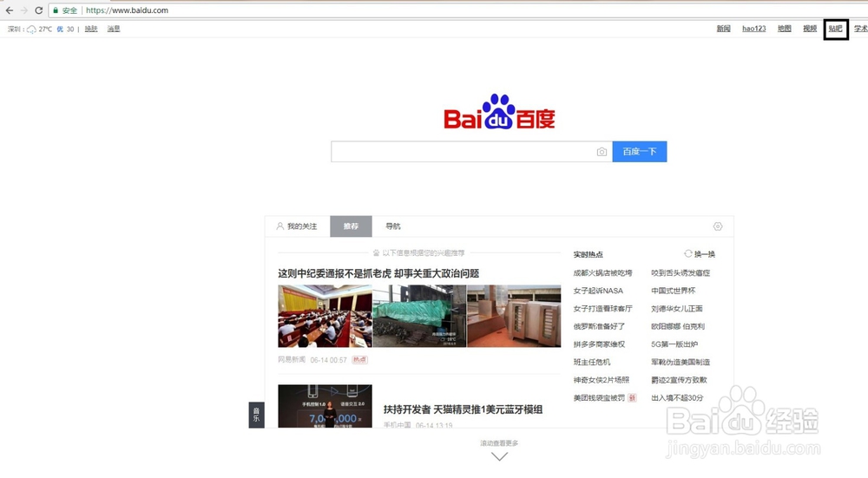Click the 消息 link
The image size is (868, 478).
pos(114,29)
